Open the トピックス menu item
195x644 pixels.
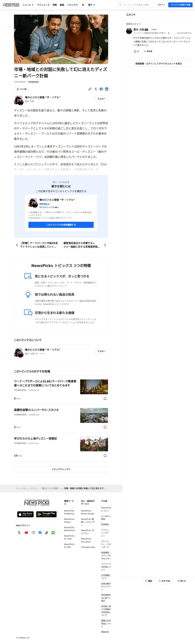point(73,5)
